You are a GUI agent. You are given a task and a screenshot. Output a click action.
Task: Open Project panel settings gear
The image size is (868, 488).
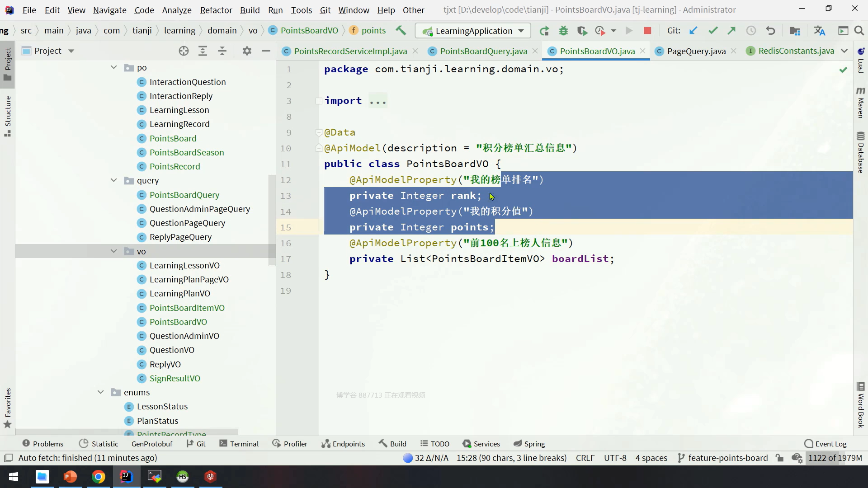tap(247, 51)
